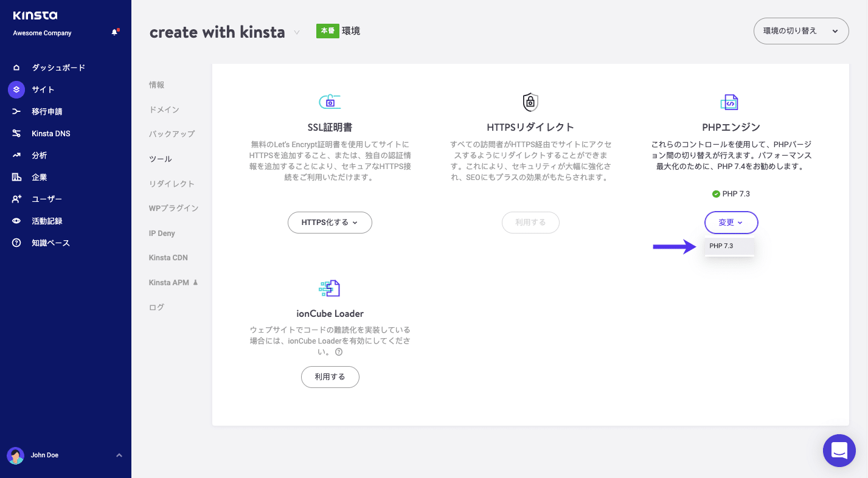Open the Intercom chat bubble

pyautogui.click(x=839, y=450)
